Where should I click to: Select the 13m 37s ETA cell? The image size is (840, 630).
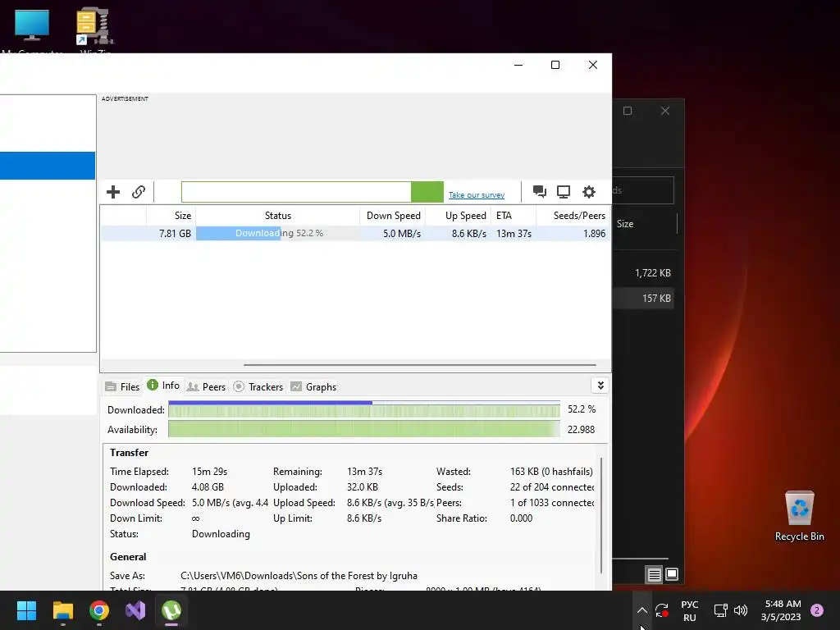click(514, 234)
